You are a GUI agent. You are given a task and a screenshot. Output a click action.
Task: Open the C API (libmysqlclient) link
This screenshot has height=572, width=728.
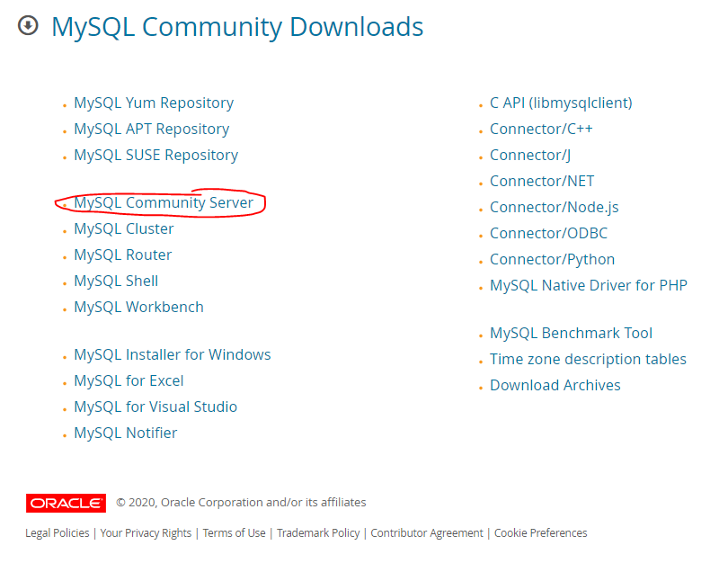pyautogui.click(x=561, y=103)
